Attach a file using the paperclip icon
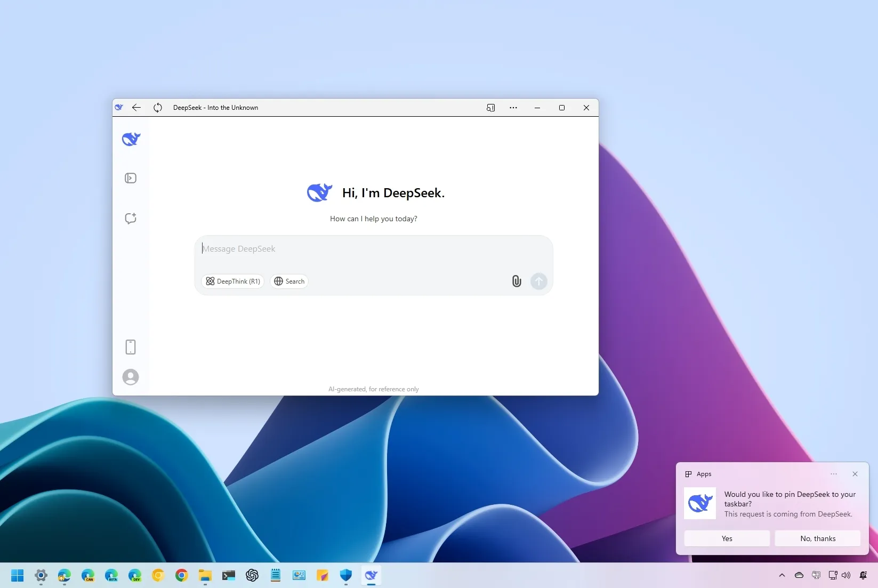This screenshot has height=588, width=878. tap(515, 281)
